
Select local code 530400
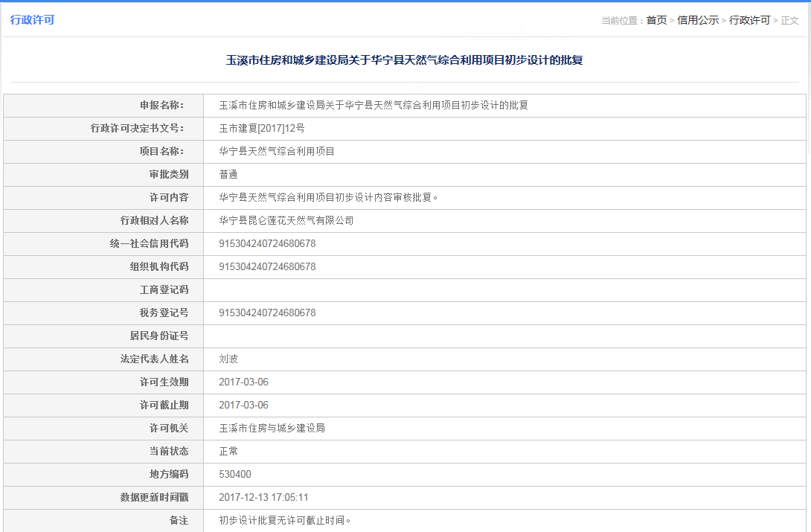point(235,474)
